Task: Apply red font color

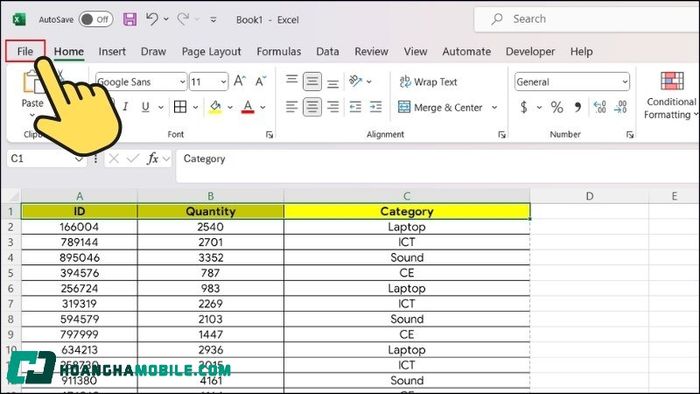Action: point(248,107)
